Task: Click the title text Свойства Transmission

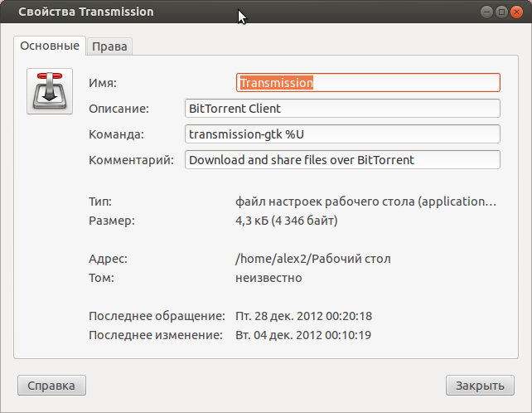Action: (x=86, y=12)
